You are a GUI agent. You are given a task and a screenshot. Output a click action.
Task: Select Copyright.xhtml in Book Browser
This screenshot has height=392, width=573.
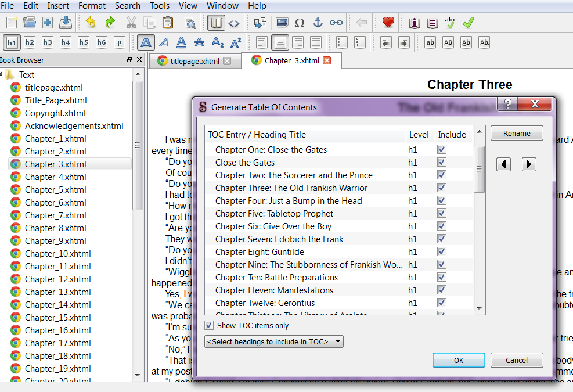click(x=55, y=113)
